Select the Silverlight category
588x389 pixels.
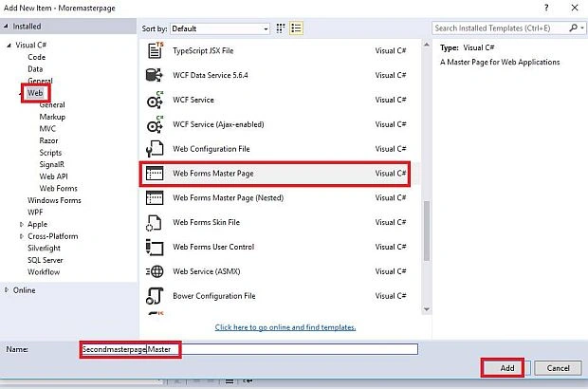44,248
